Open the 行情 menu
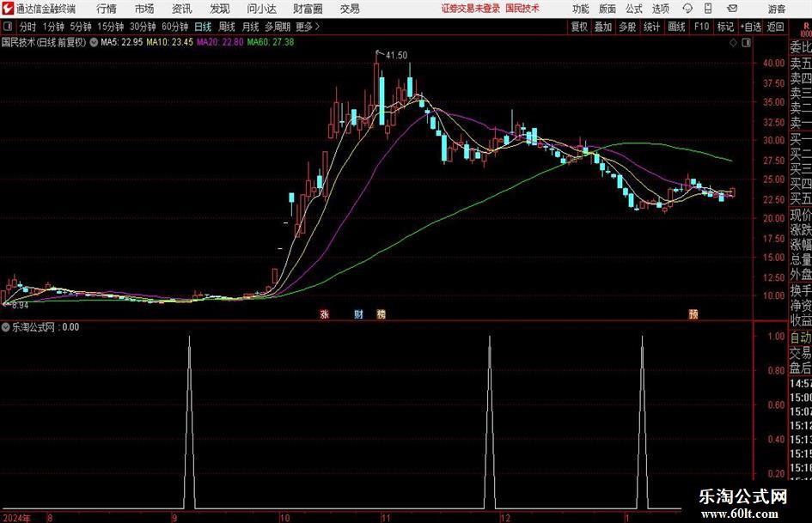 point(107,9)
